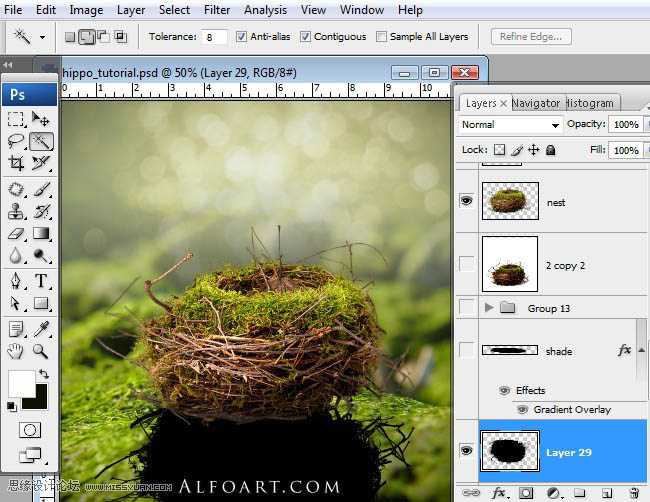The height and width of the screenshot is (502, 650).
Task: Select the Lasso tool
Action: [x=16, y=141]
